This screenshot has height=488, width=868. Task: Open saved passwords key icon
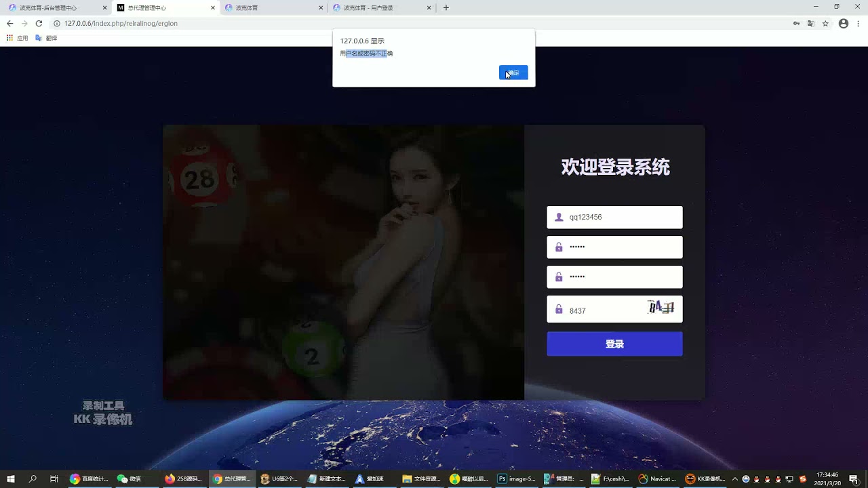[x=796, y=23]
